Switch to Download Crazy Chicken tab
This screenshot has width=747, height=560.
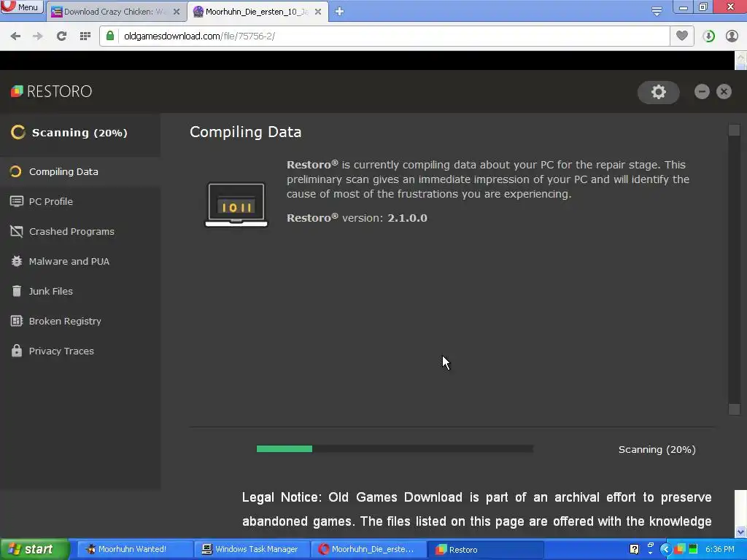point(115,12)
